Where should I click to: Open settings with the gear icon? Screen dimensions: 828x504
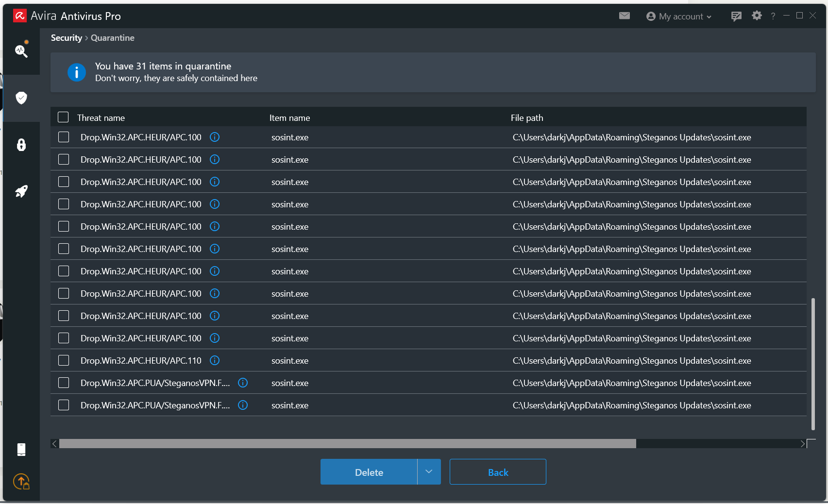pyautogui.click(x=757, y=16)
